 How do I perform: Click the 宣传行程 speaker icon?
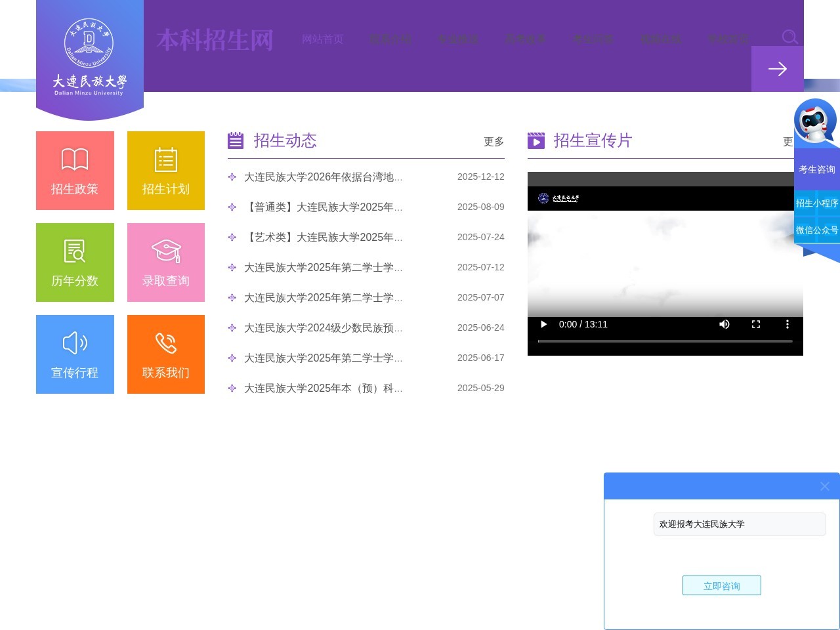point(75,343)
